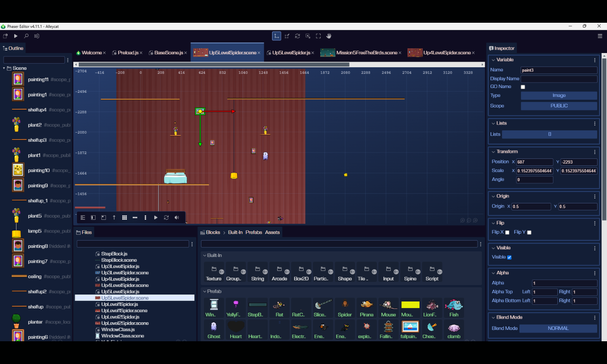The height and width of the screenshot is (364, 607).
Task: Click the refresh icon in scene toolbar
Action: [166, 218]
